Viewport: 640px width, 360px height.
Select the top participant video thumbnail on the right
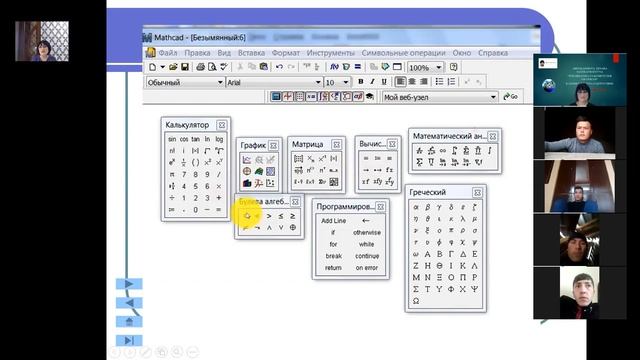[580, 80]
